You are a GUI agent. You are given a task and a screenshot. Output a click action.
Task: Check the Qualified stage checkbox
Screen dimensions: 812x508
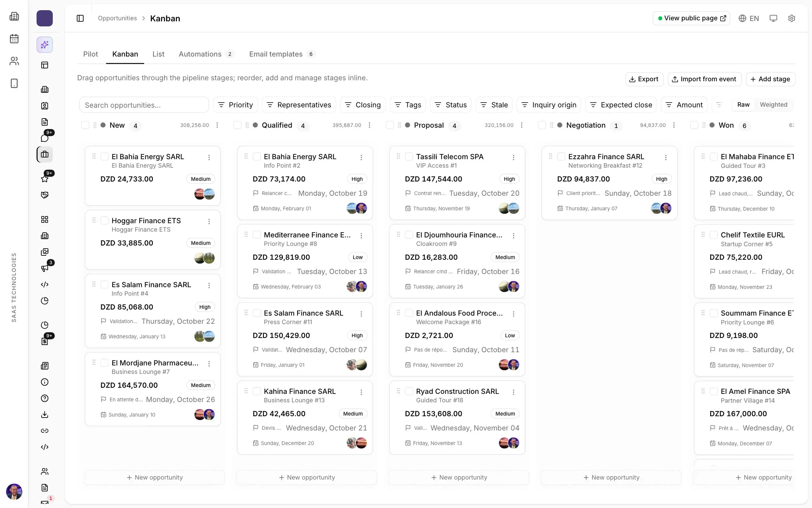[238, 125]
